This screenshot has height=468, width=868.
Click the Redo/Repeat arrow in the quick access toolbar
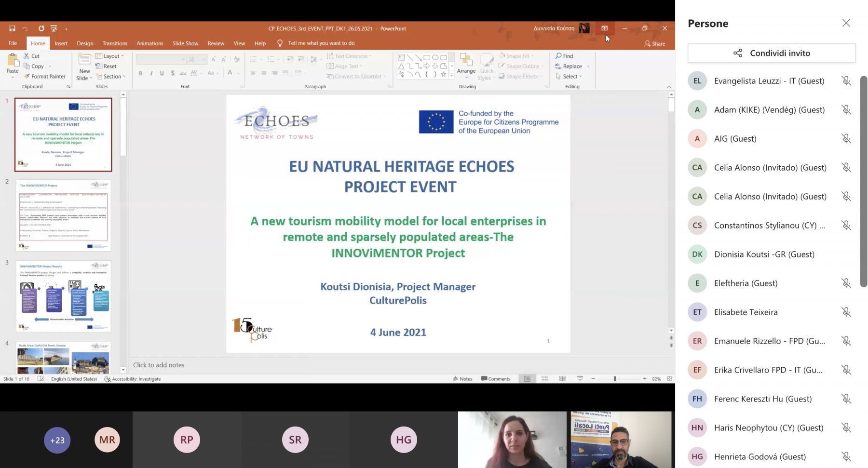(x=41, y=28)
